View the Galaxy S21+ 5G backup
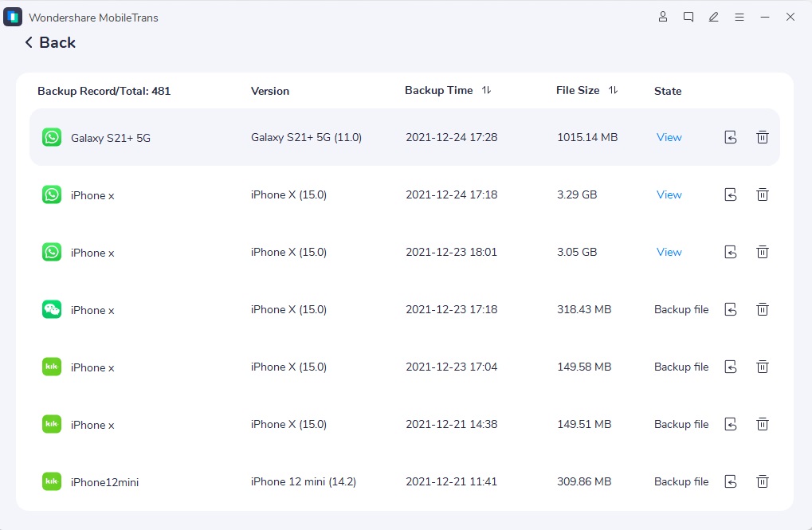The height and width of the screenshot is (530, 812). point(669,137)
